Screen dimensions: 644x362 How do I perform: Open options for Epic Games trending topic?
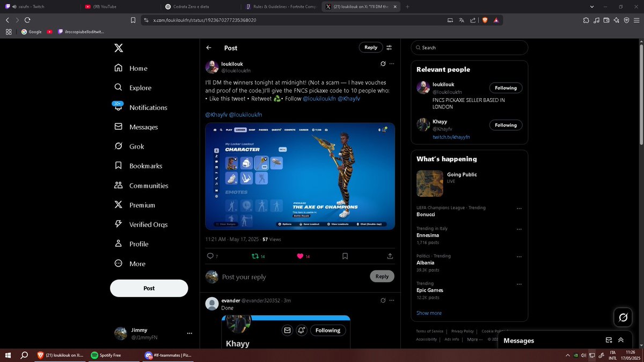click(519, 284)
